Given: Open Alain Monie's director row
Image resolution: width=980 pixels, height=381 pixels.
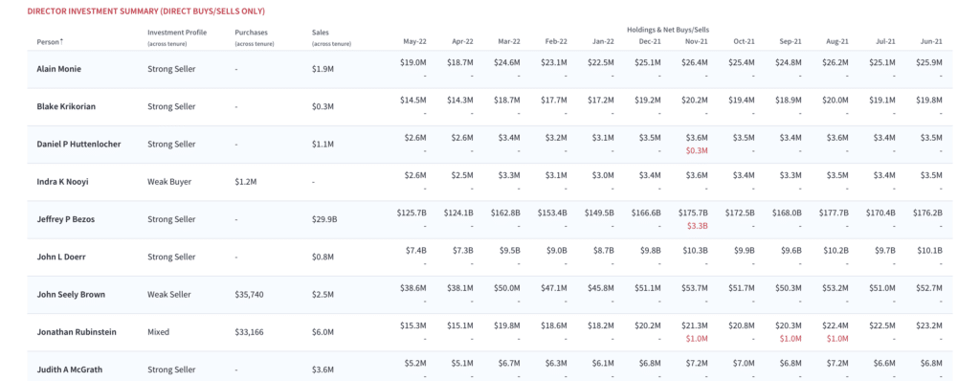Looking at the screenshot, I should [x=495, y=70].
